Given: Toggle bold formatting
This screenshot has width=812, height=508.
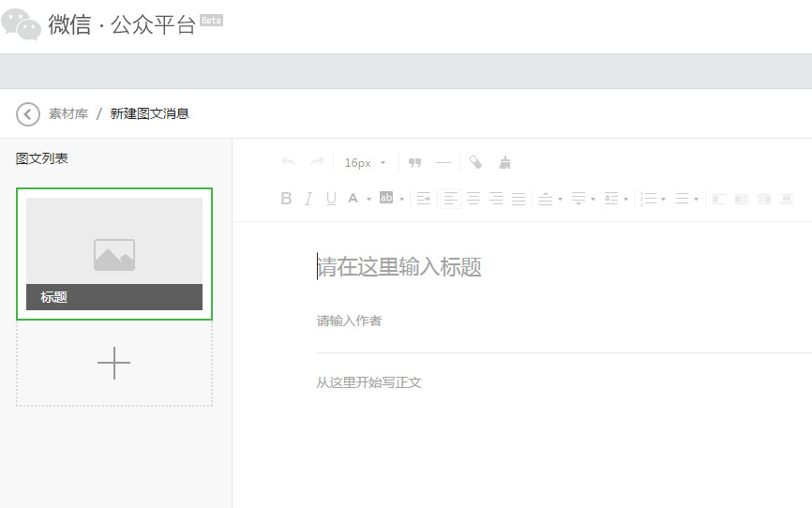Looking at the screenshot, I should (286, 199).
